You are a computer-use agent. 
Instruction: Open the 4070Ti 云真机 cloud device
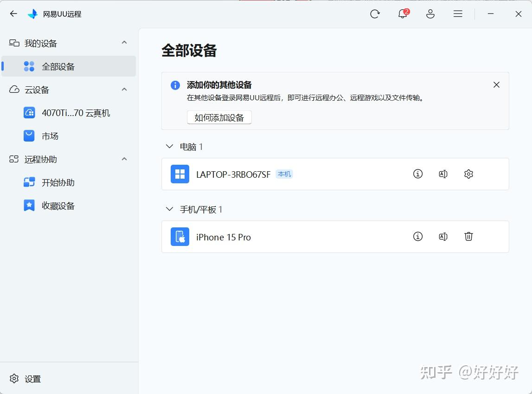(x=69, y=113)
